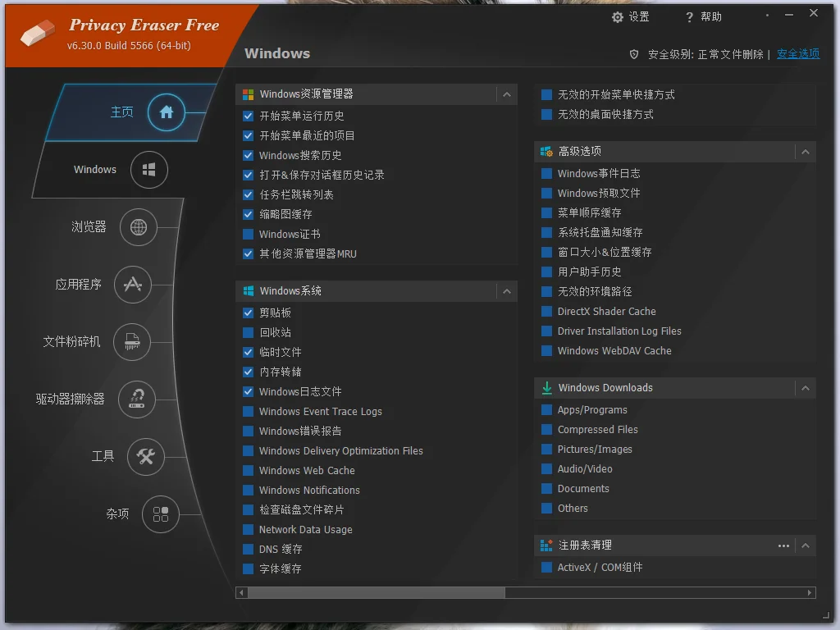Toggle the Windows搜索历史 checkbox

pos(248,155)
